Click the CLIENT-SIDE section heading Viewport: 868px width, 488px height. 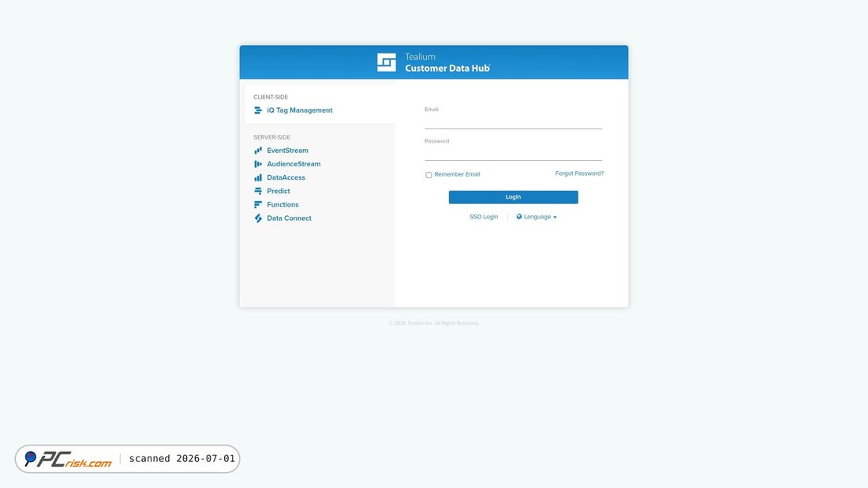(271, 97)
